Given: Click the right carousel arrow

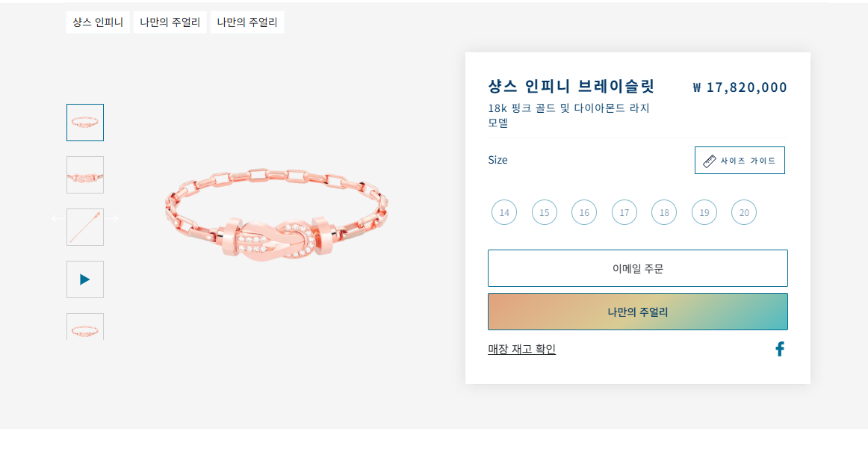Looking at the screenshot, I should (x=114, y=217).
